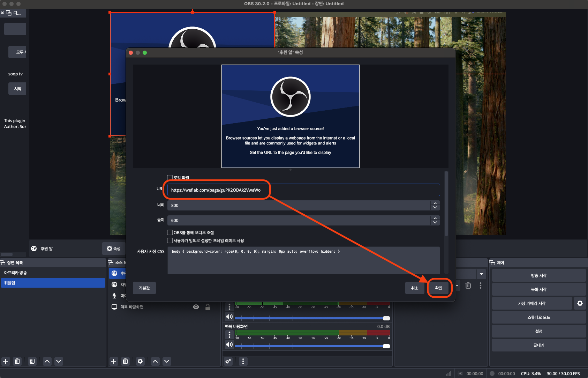The width and height of the screenshot is (588, 378).
Task: Click 녹화 시작 button
Action: [x=538, y=289]
